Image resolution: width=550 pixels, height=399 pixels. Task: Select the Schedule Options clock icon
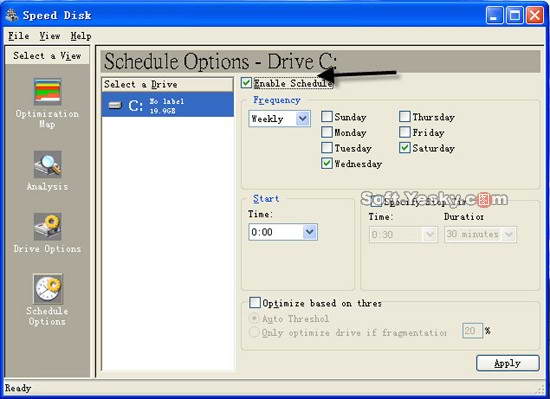pos(48,289)
